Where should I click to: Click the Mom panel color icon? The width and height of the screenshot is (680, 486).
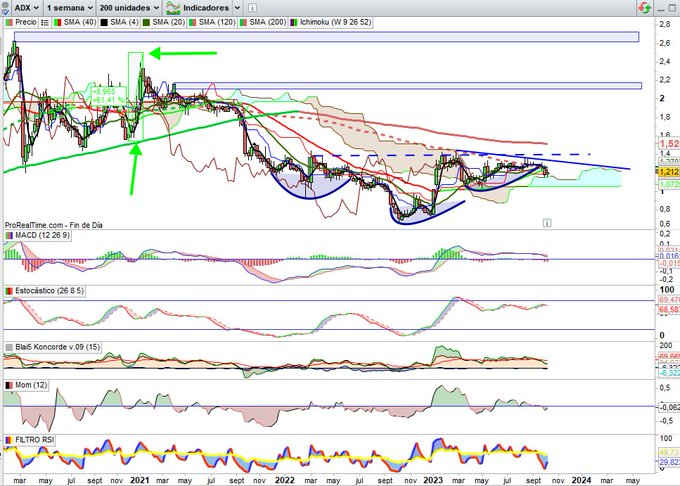point(9,385)
